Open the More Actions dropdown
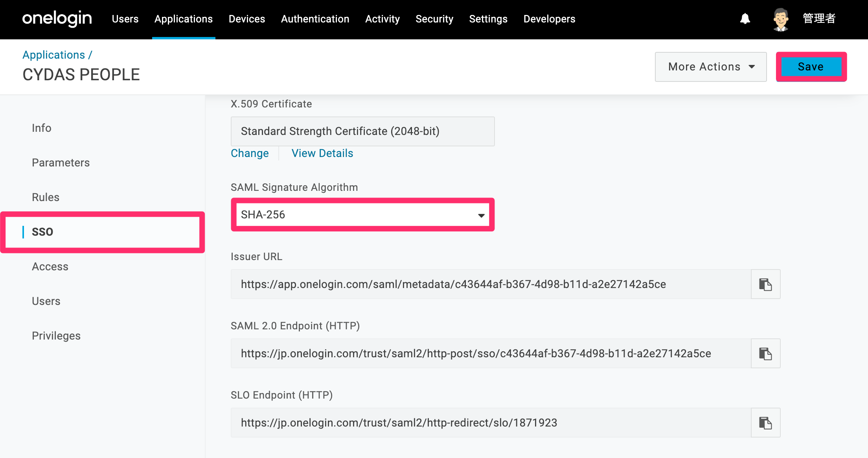Image resolution: width=868 pixels, height=458 pixels. (x=711, y=67)
